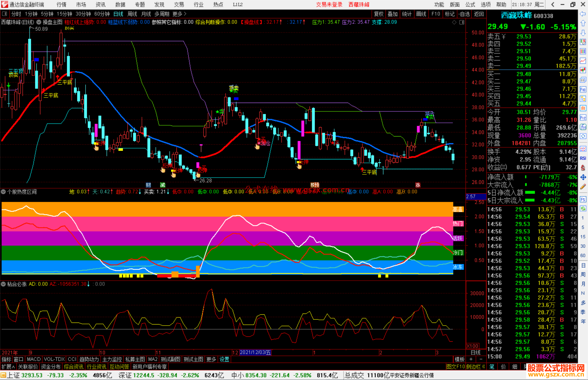The image size is (588, 380).
Task: Click the F12 trading sidebar icon
Action: coord(583,118)
